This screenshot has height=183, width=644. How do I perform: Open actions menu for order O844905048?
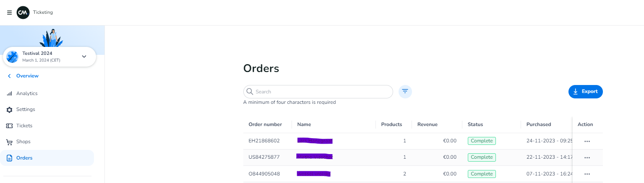coord(587,174)
